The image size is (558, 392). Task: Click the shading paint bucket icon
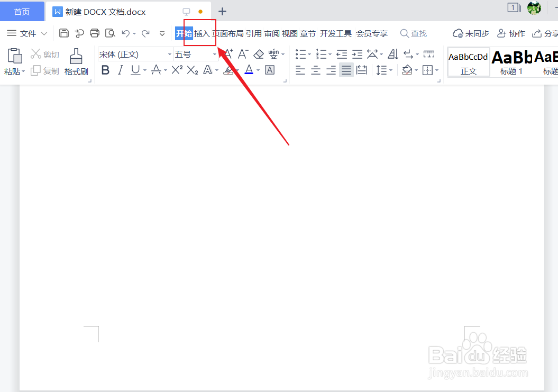pos(407,70)
